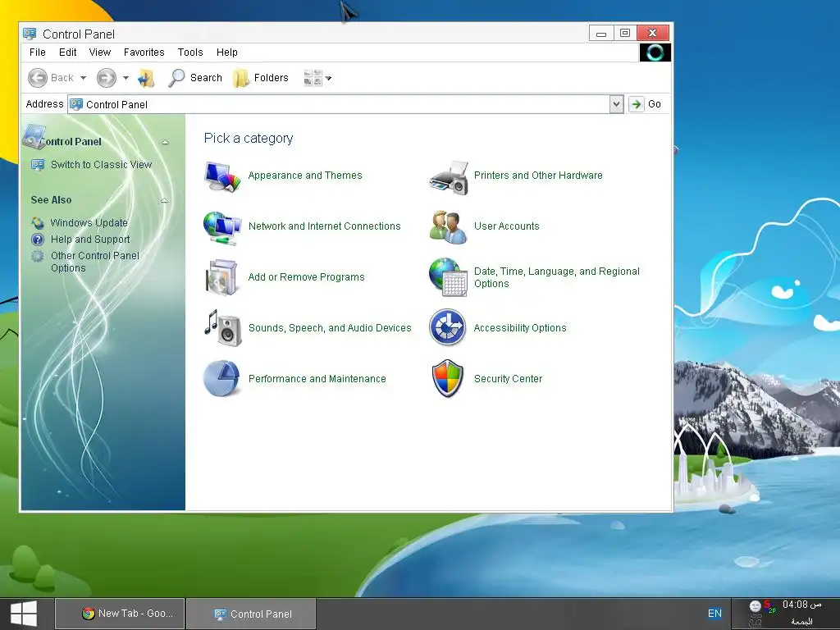Image resolution: width=840 pixels, height=630 pixels.
Task: Click the Control Panel taskbar button
Action: point(251,614)
